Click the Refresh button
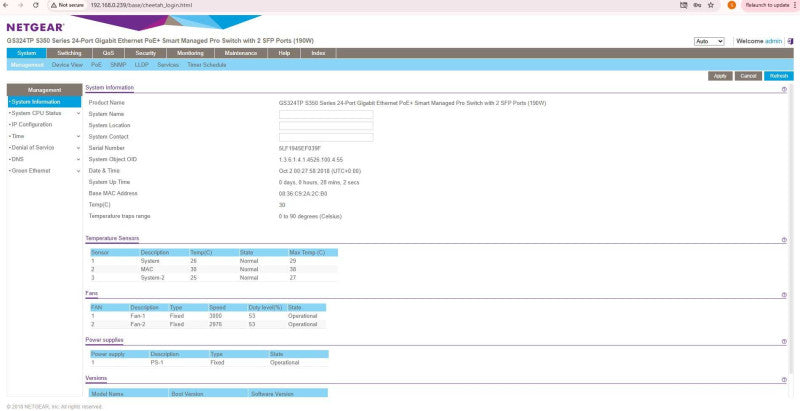800x411 pixels. point(779,76)
